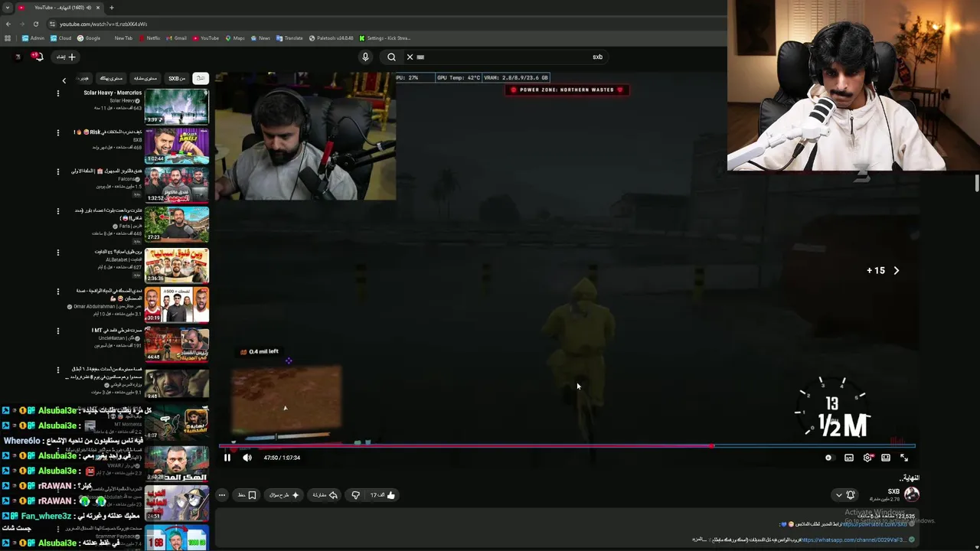Open the Translate bookmark
The width and height of the screenshot is (980, 551).
pyautogui.click(x=289, y=38)
